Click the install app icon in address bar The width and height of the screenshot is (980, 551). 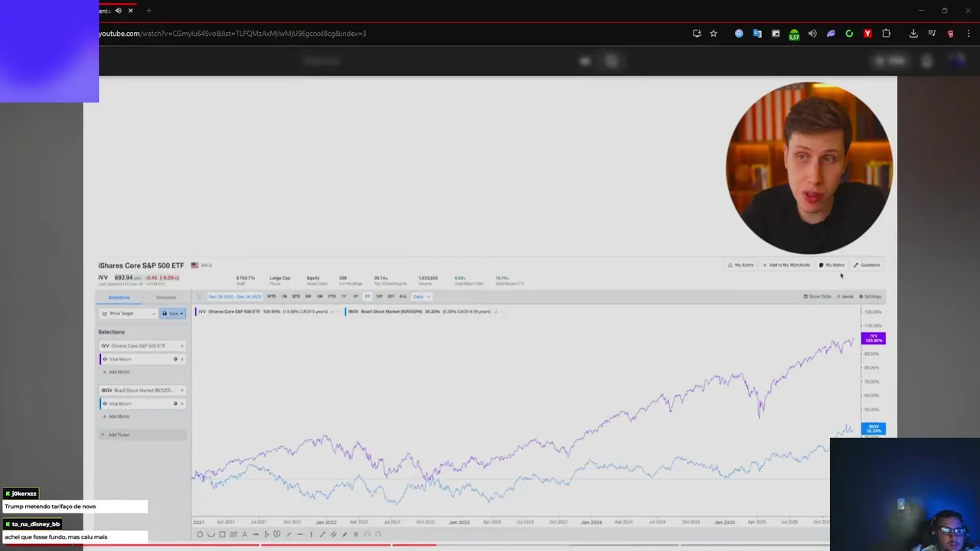pyautogui.click(x=697, y=34)
